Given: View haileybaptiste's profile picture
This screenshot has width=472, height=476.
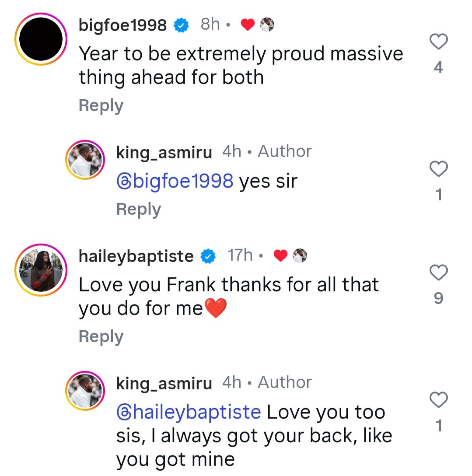Looking at the screenshot, I should click(41, 270).
